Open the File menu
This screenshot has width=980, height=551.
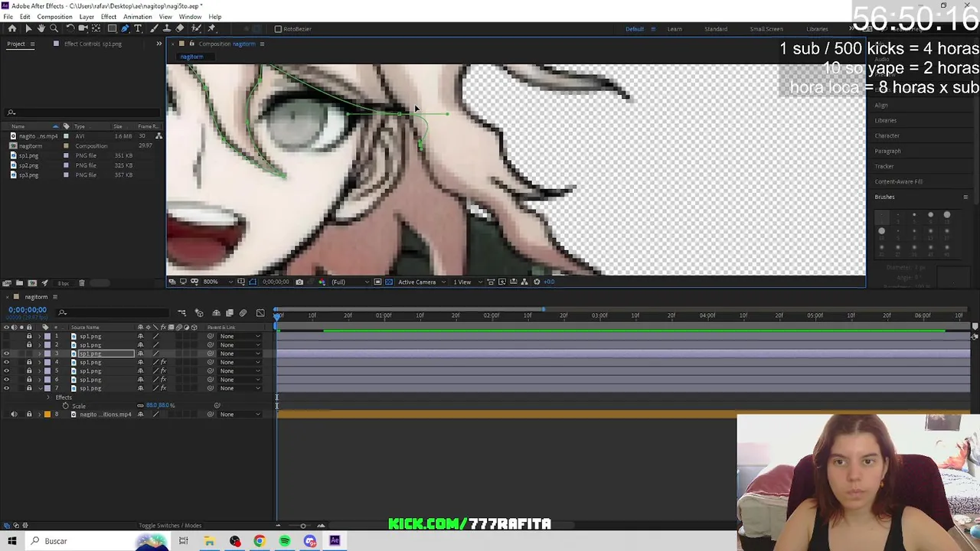pos(8,17)
